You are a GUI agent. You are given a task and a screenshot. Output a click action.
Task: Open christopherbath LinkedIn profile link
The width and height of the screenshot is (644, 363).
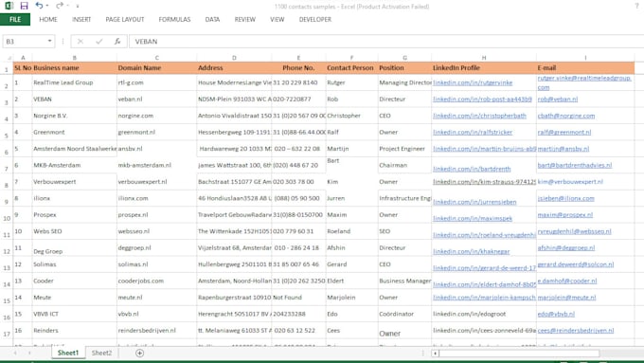click(x=479, y=116)
